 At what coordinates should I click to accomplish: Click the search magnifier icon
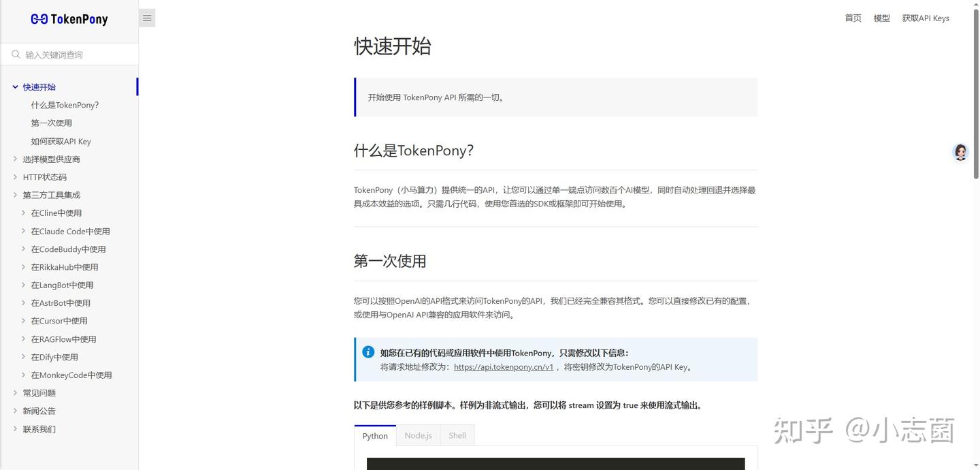tap(16, 54)
